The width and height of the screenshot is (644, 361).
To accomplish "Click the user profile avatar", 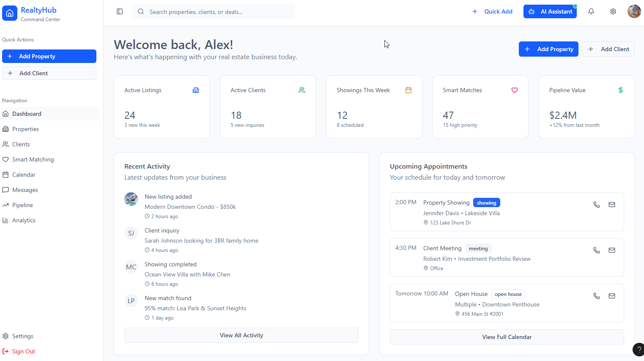I will (x=634, y=11).
